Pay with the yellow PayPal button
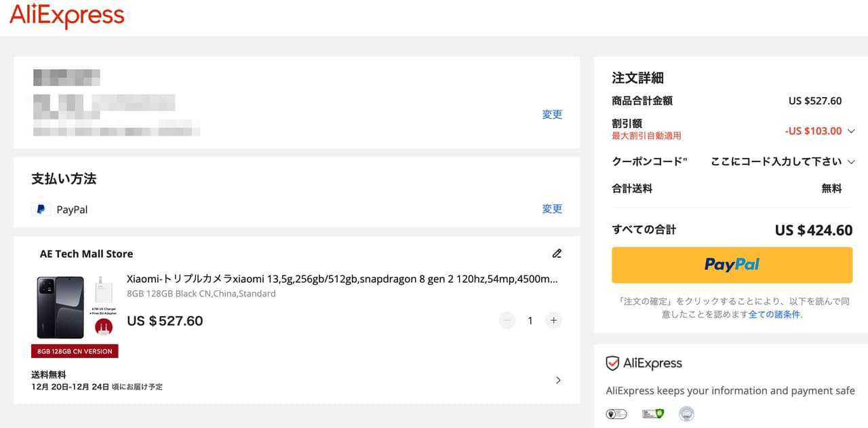 click(x=732, y=265)
